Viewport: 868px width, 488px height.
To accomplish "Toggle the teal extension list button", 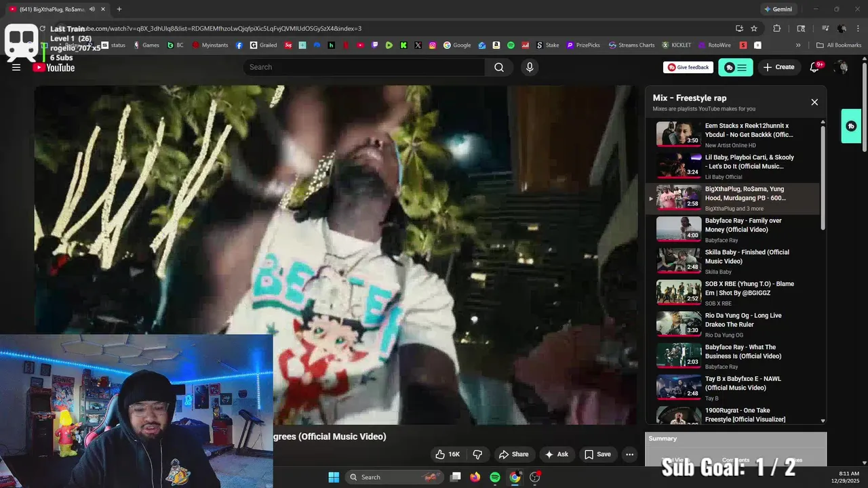I will (x=736, y=67).
